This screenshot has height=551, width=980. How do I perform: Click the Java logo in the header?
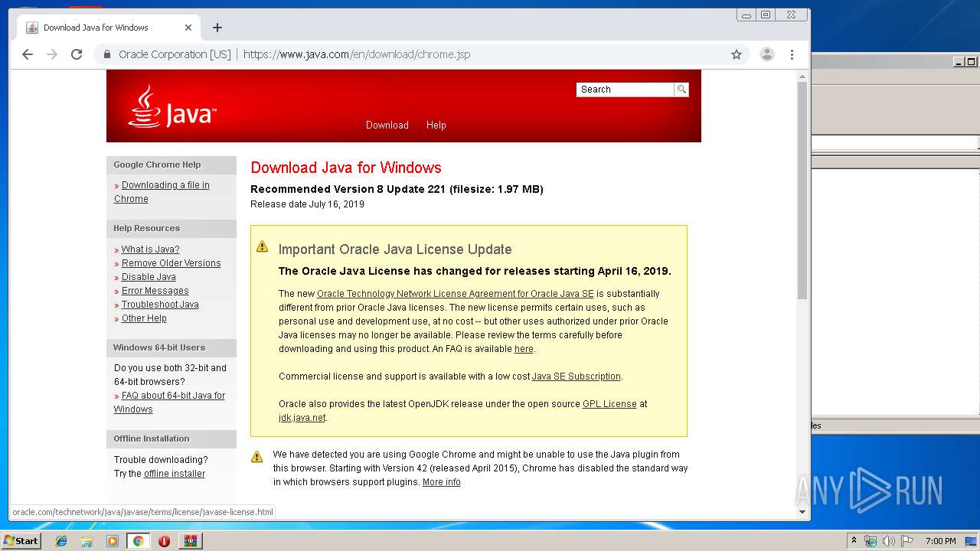[172, 106]
